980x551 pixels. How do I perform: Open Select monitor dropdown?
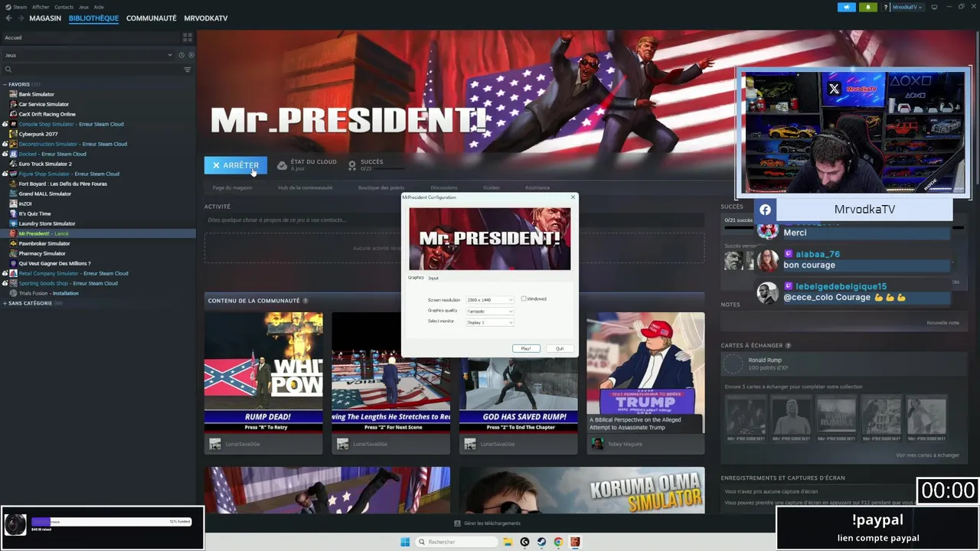[490, 322]
